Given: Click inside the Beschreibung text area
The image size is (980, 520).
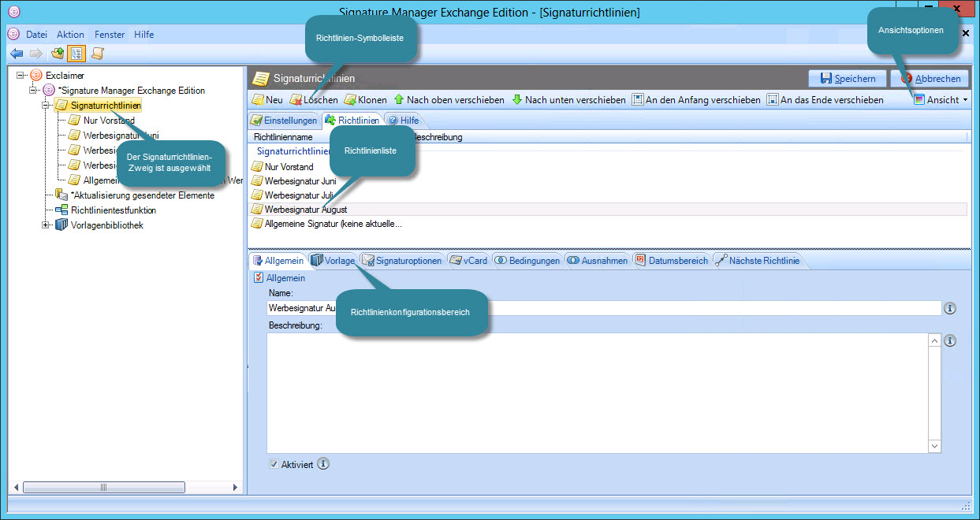Looking at the screenshot, I should [598, 393].
